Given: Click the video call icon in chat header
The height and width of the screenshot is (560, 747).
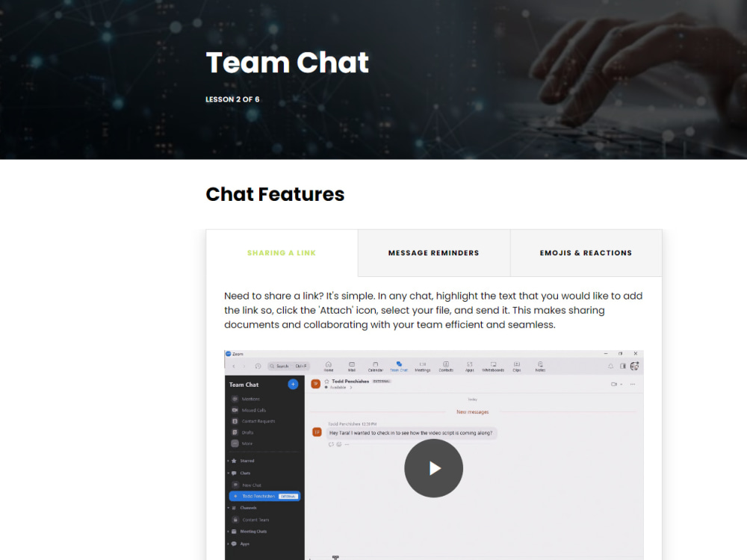Looking at the screenshot, I should click(614, 385).
